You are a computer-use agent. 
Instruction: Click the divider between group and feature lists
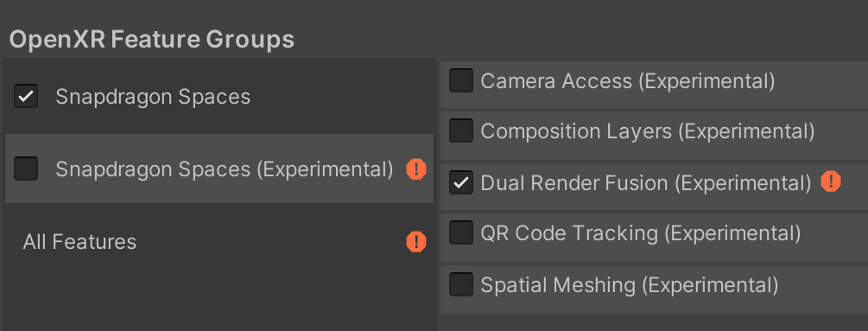click(437, 194)
